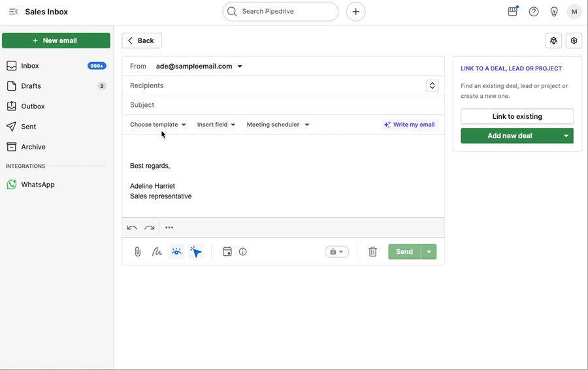Click the Subject field
Image resolution: width=588 pixels, height=370 pixels.
(283, 105)
